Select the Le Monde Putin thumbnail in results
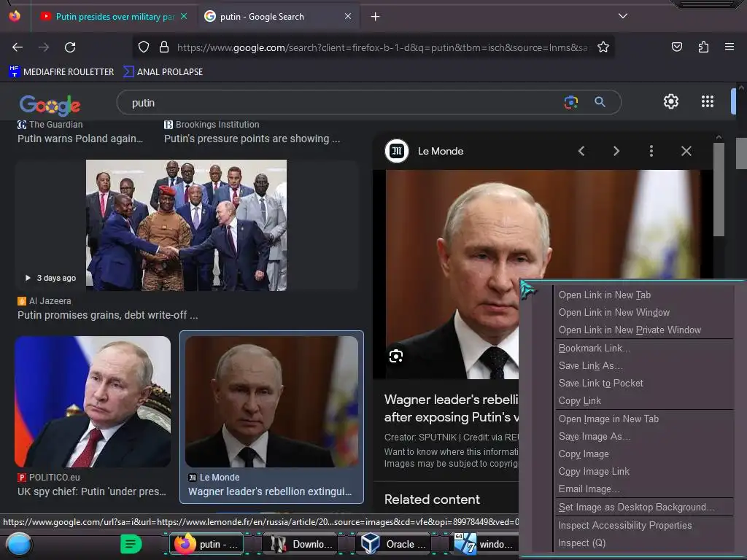Image resolution: width=747 pixels, height=560 pixels. (x=271, y=402)
